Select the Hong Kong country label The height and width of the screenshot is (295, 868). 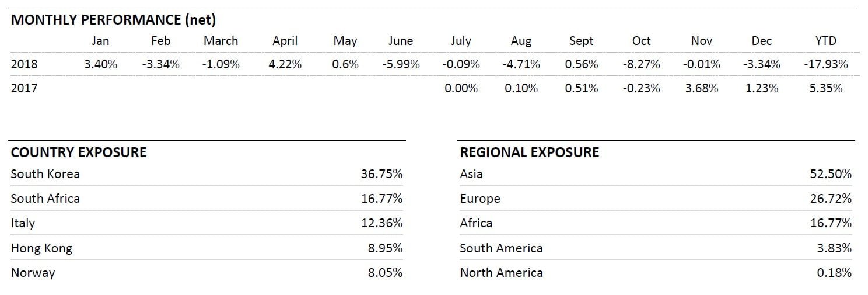pyautogui.click(x=41, y=248)
